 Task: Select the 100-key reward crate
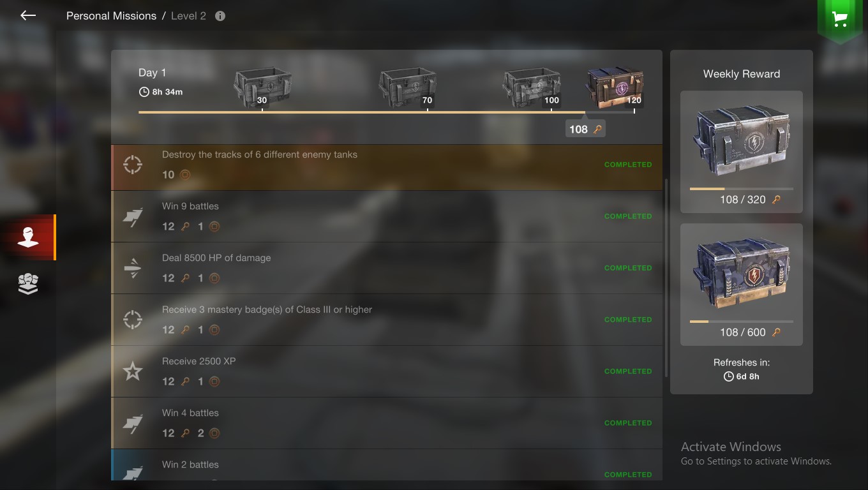[531, 87]
